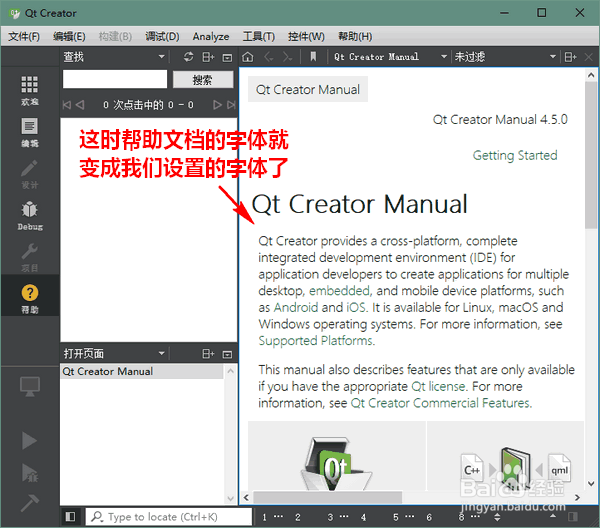This screenshot has height=528, width=600.
Task: Toggle output pane 2 in status bar
Action: (298, 517)
